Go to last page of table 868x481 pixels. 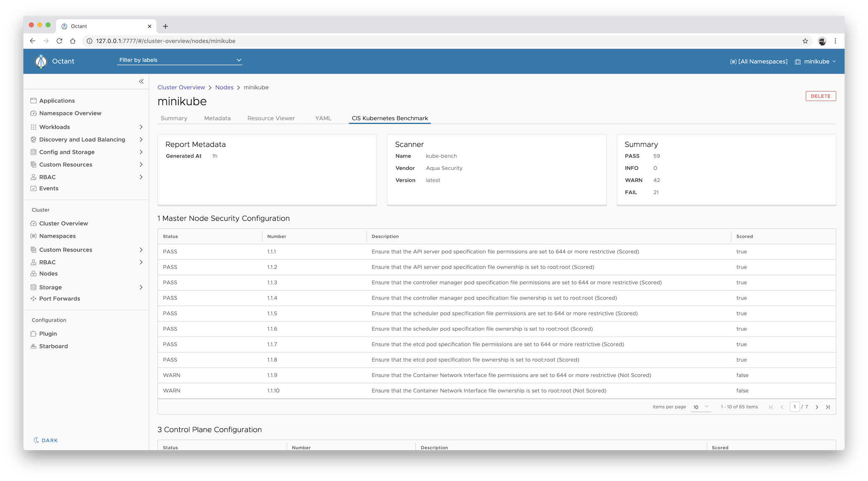(828, 407)
